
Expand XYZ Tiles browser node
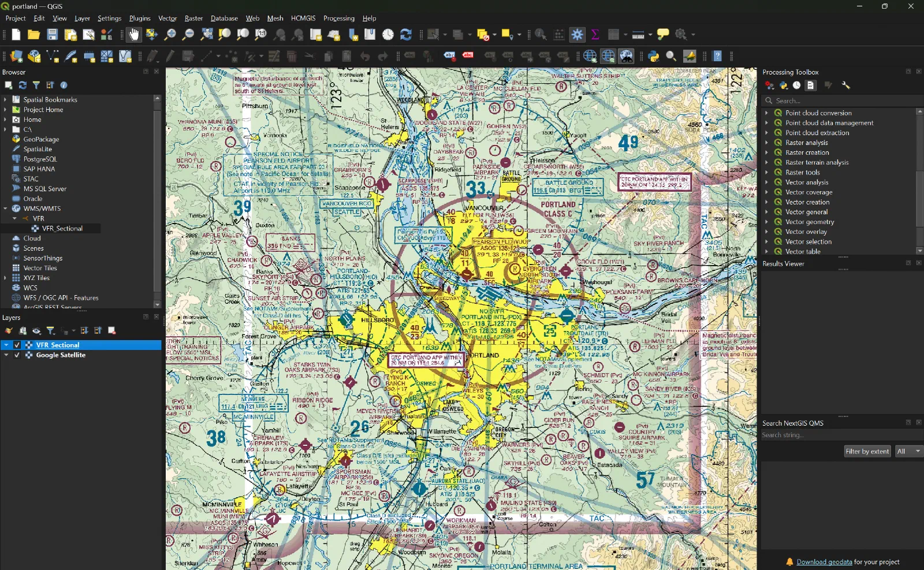[5, 278]
